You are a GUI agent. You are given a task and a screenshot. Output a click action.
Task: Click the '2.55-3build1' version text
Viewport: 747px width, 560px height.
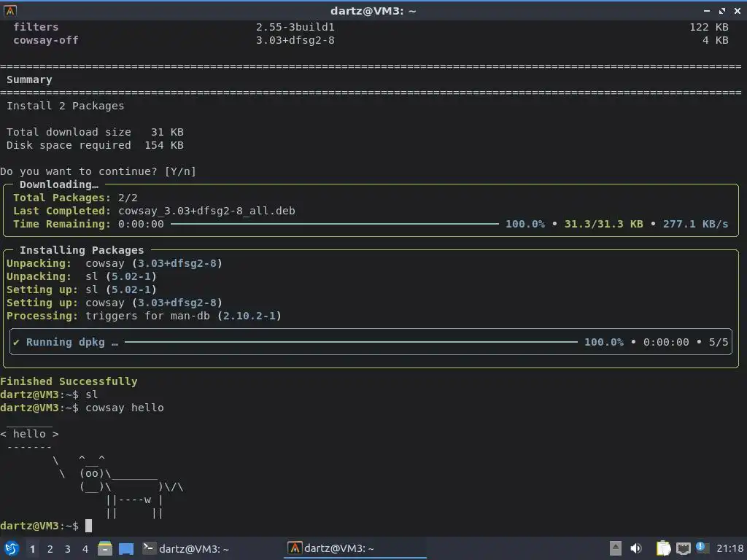[295, 27]
